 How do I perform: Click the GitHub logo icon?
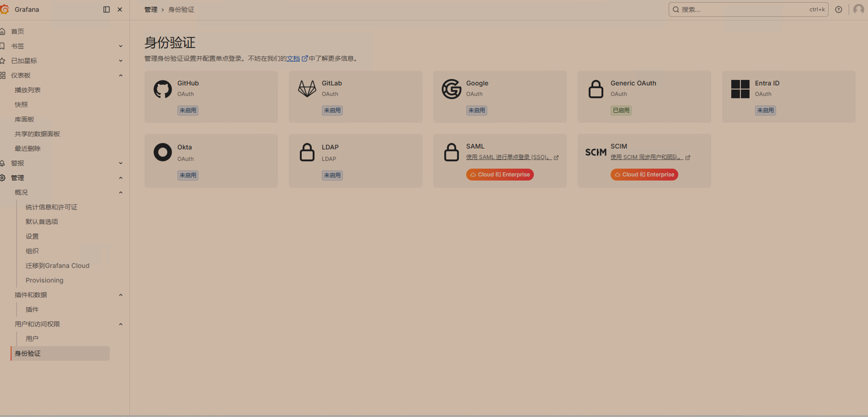click(x=163, y=89)
